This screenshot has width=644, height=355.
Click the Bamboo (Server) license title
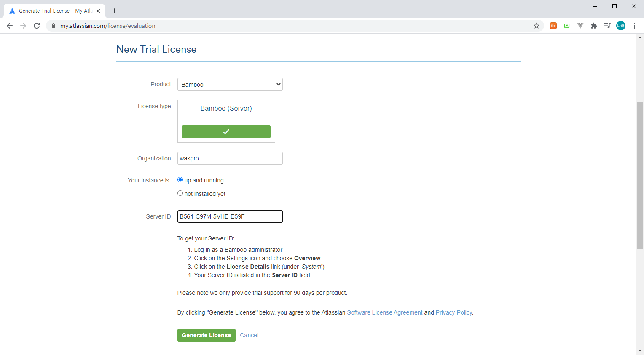[226, 108]
